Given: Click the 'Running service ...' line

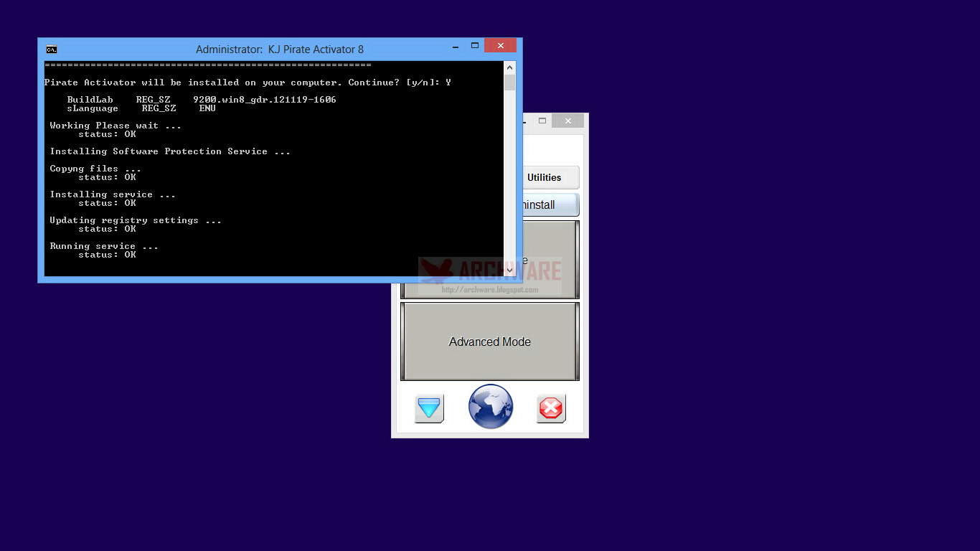Looking at the screenshot, I should coord(104,246).
